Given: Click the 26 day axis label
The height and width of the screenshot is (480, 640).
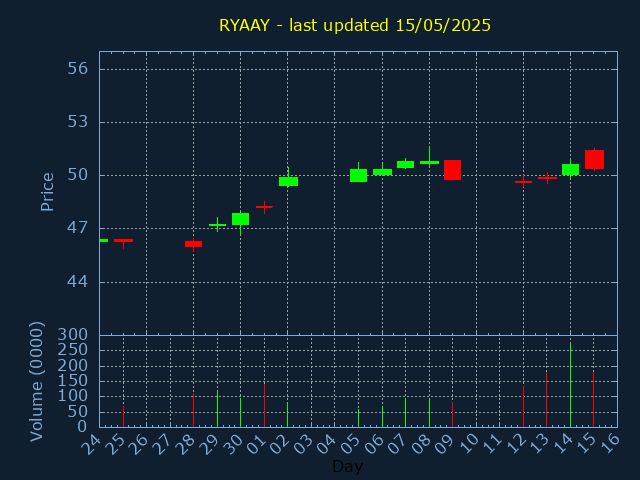Looking at the screenshot, I should [x=138, y=444].
